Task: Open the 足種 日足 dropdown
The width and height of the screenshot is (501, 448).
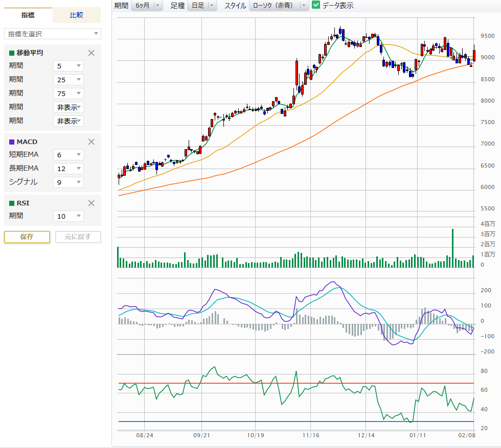Action: 202,6
